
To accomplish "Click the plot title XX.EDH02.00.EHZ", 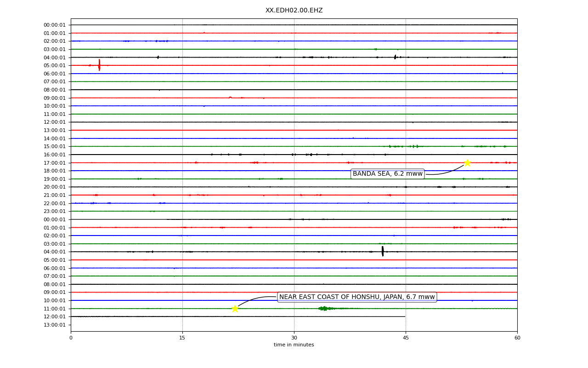I will [x=294, y=11].
